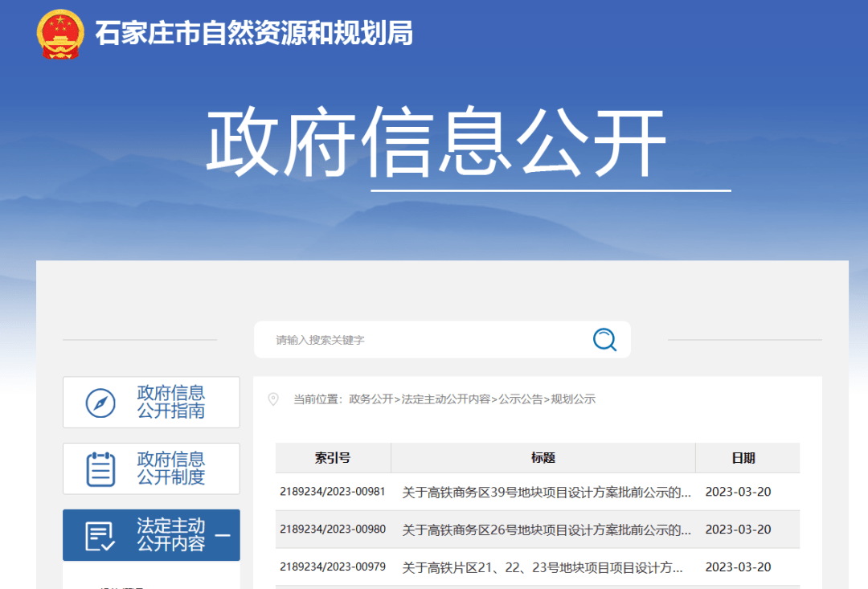Click the magnifier search icon
This screenshot has width=868, height=589.
[604, 340]
